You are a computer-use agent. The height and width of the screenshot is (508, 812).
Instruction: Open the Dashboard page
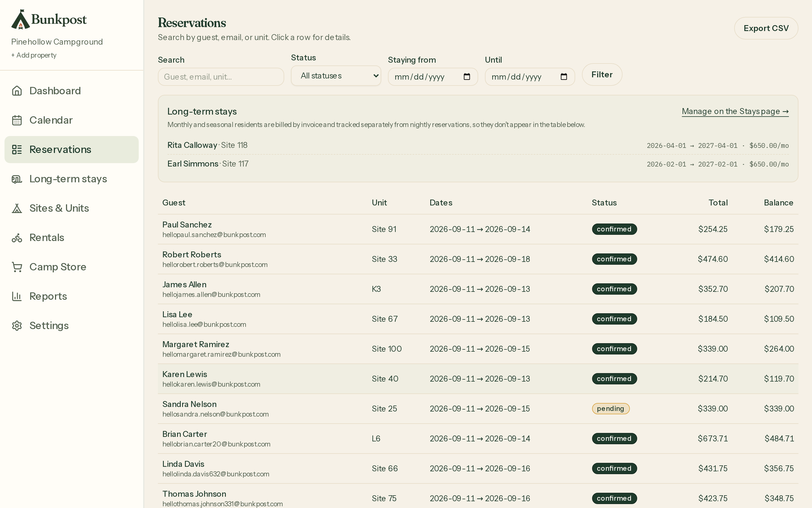click(x=71, y=91)
